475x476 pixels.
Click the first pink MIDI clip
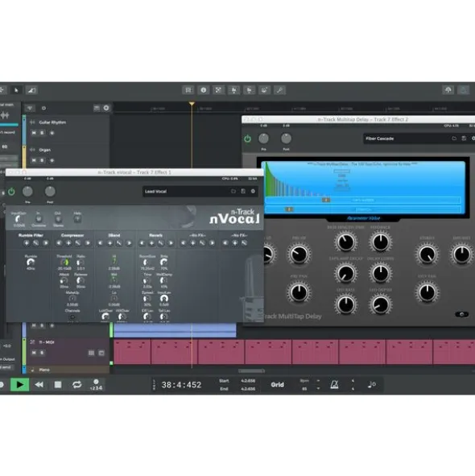132,352
